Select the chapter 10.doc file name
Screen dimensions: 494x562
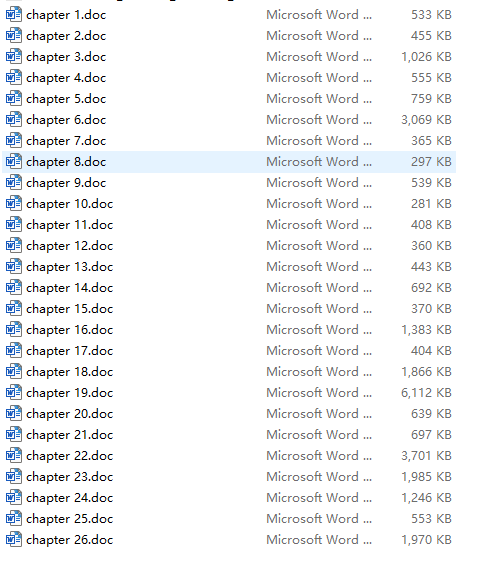coord(70,204)
